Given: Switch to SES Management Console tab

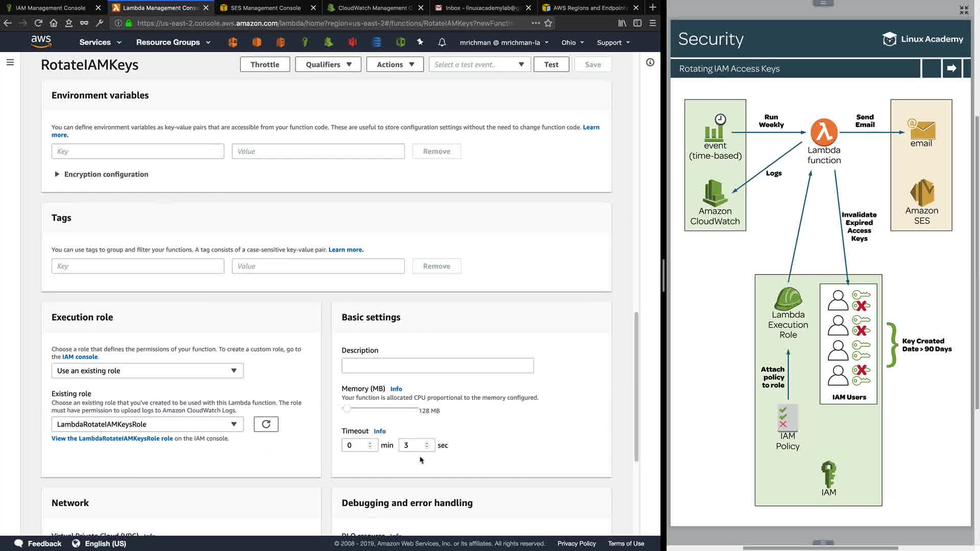Looking at the screenshot, I should tap(265, 8).
